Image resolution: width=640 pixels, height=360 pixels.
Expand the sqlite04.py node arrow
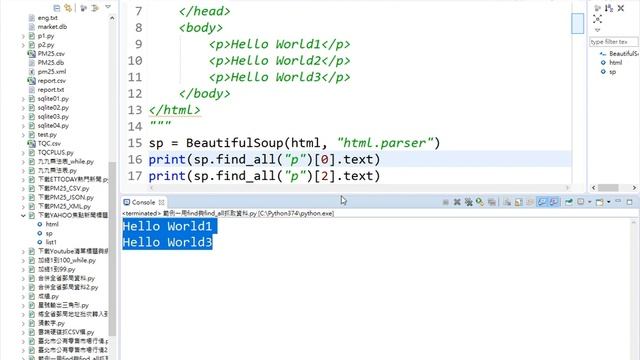point(23,126)
